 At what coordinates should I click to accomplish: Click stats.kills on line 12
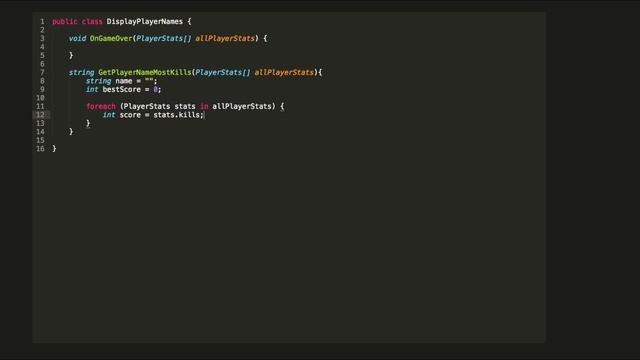click(x=177, y=115)
